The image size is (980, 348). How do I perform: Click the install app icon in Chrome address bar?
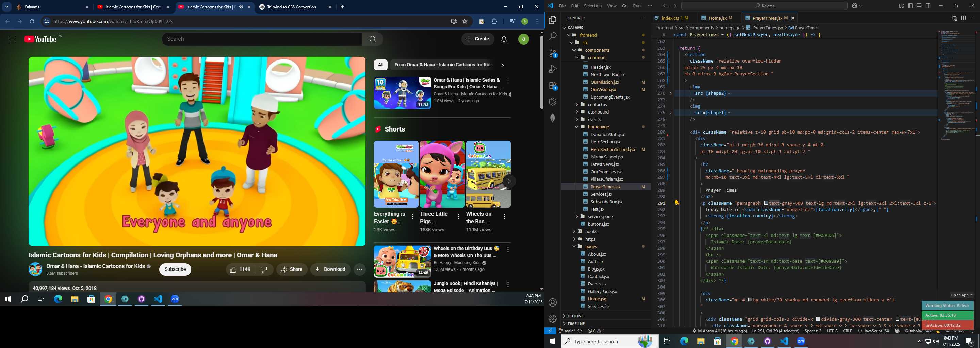pos(454,22)
